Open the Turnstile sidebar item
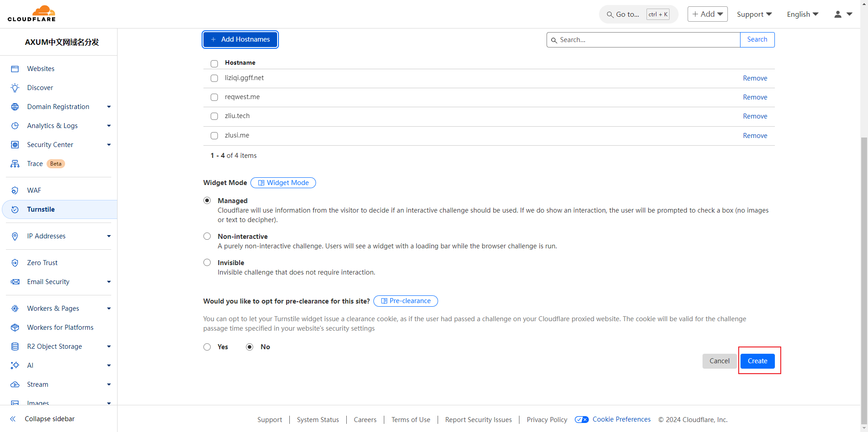This screenshot has height=432, width=868. click(60, 209)
